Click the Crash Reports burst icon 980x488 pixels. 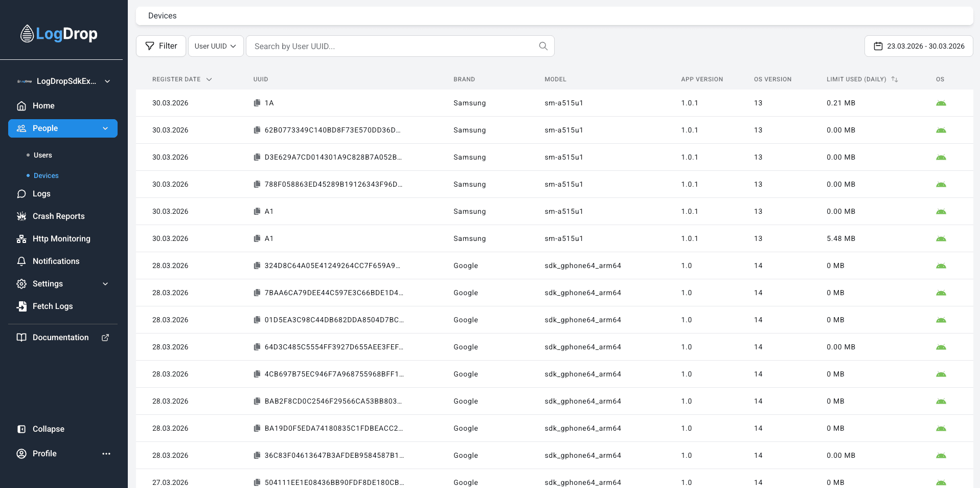click(x=21, y=216)
